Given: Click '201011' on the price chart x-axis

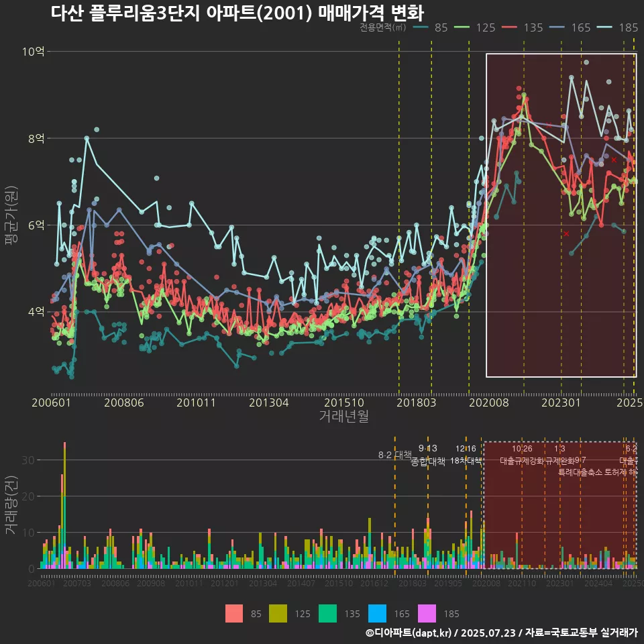Looking at the screenshot, I should (x=197, y=402).
